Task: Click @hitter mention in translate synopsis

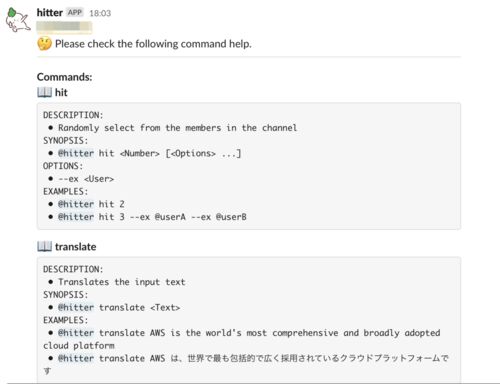Action: click(x=76, y=307)
